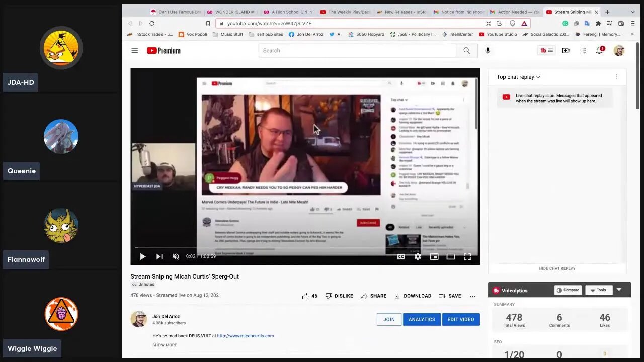
Task: Toggle closed captions in player
Action: coord(401,257)
